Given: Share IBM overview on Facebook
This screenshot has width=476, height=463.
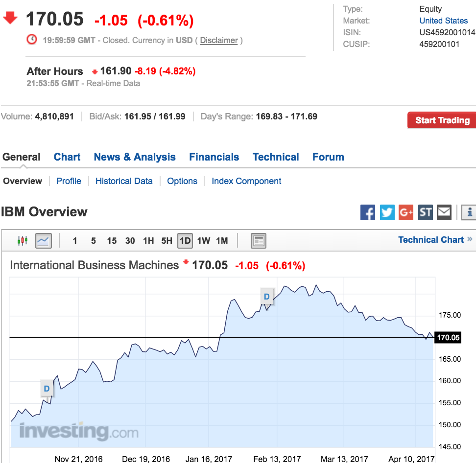Looking at the screenshot, I should pyautogui.click(x=368, y=212).
